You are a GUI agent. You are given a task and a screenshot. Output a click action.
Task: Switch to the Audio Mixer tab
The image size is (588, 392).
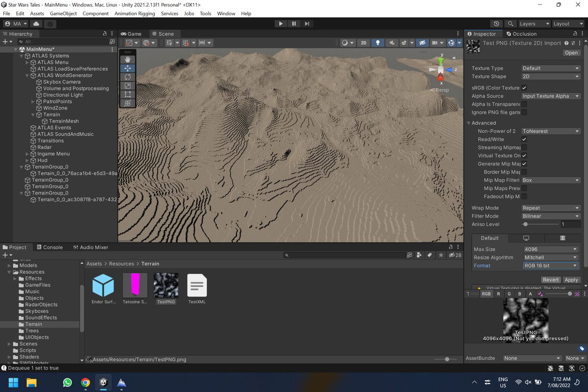coord(91,247)
